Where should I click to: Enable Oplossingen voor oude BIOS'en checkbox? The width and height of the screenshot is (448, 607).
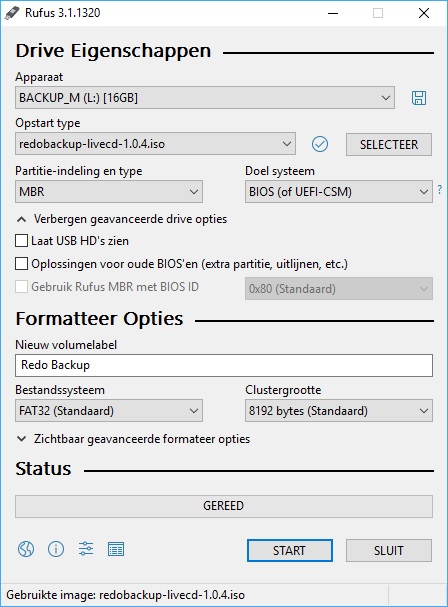coord(21,264)
